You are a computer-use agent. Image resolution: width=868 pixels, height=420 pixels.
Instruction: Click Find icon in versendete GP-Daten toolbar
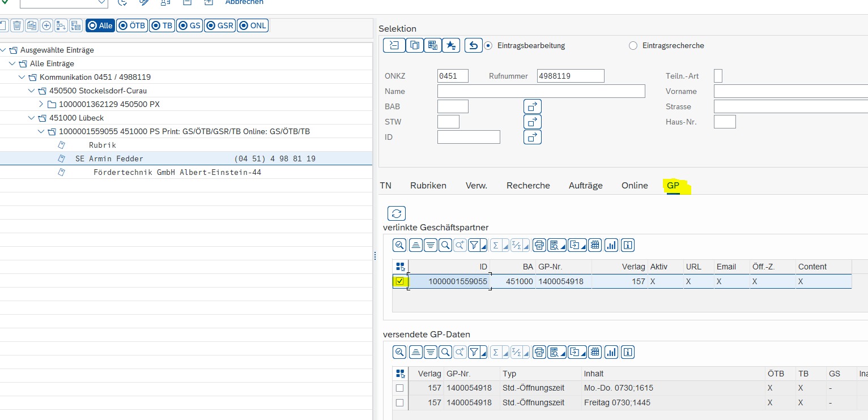tap(445, 352)
